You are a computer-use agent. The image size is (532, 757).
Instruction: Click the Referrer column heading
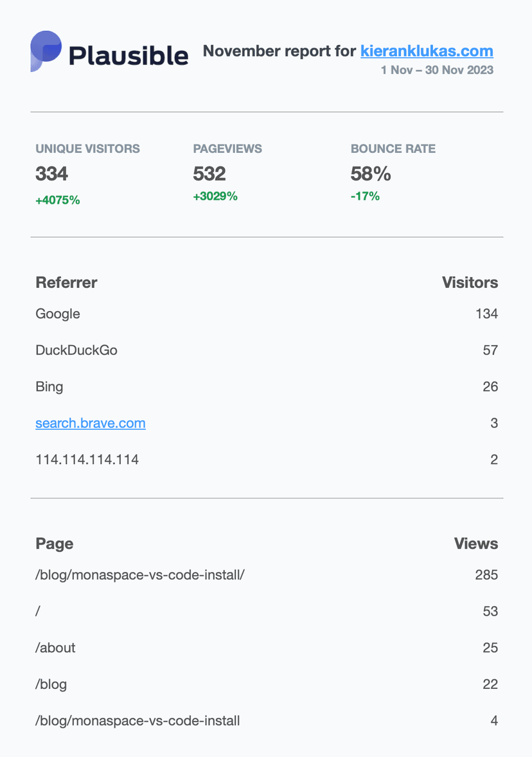67,282
